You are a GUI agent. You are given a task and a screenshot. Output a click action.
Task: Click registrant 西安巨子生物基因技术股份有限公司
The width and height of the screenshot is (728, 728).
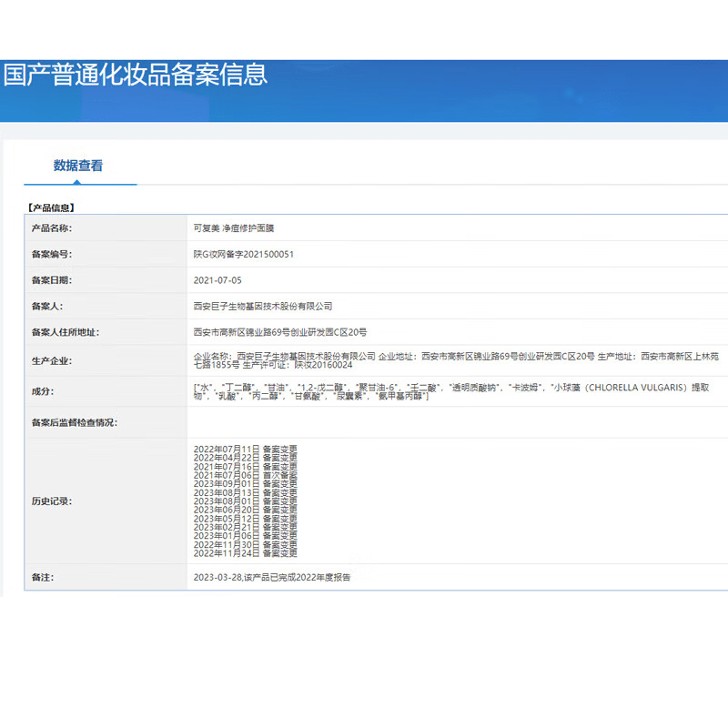point(263,307)
